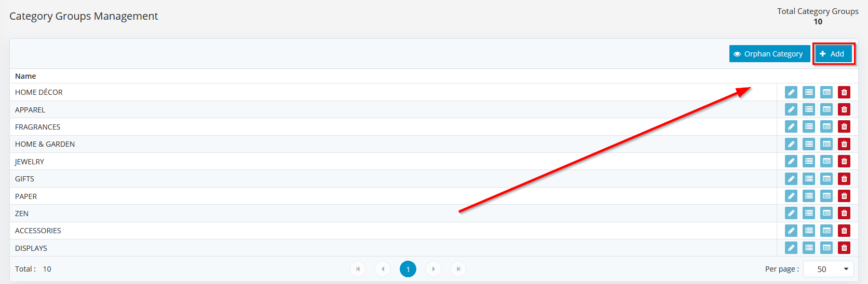Delete the ZEN category group
868x284 pixels.
(x=844, y=213)
